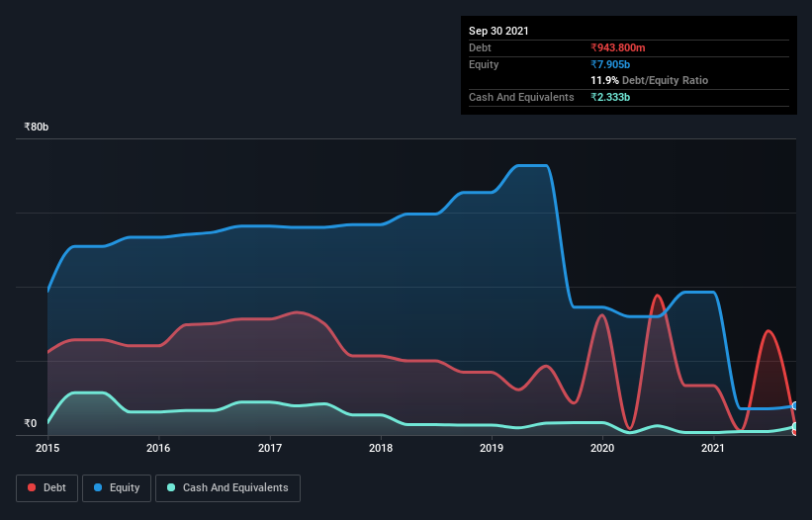Viewport: 812px width, 520px height.
Task: Select the 2017 x-axis label
Action: point(270,448)
